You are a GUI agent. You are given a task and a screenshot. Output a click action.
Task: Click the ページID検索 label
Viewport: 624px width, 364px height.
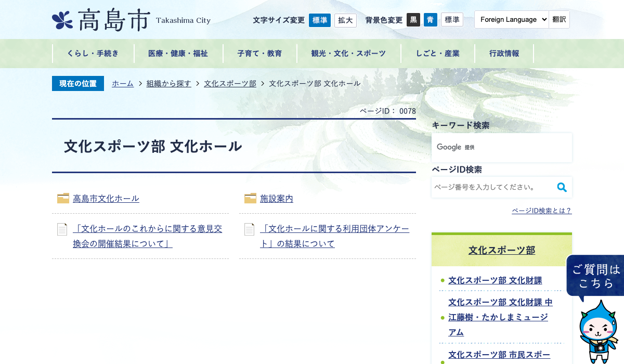(x=457, y=170)
